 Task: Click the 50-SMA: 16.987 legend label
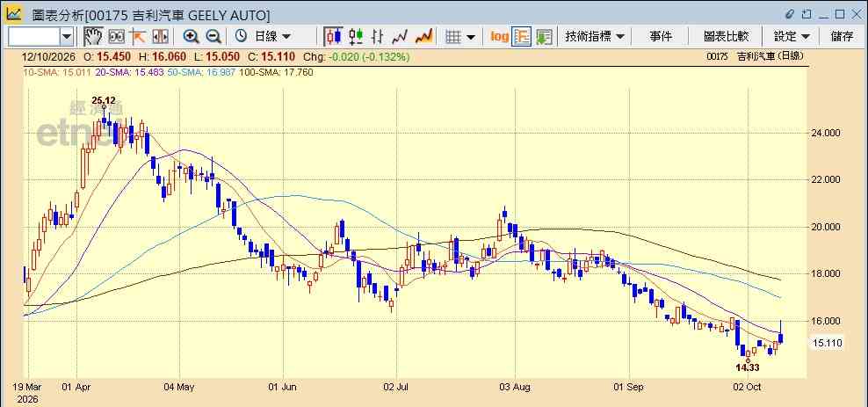point(201,72)
